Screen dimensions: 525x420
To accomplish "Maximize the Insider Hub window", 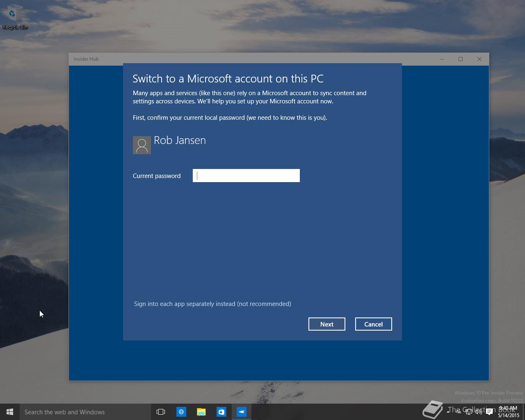I will [461, 59].
